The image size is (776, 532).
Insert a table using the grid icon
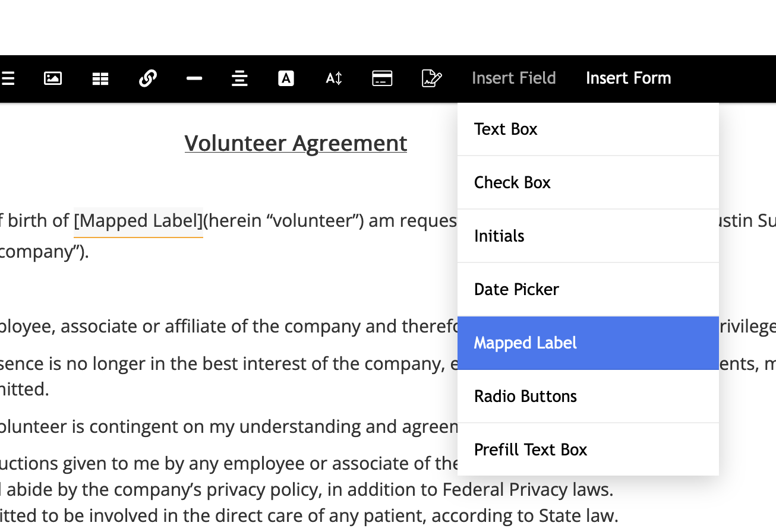(100, 78)
